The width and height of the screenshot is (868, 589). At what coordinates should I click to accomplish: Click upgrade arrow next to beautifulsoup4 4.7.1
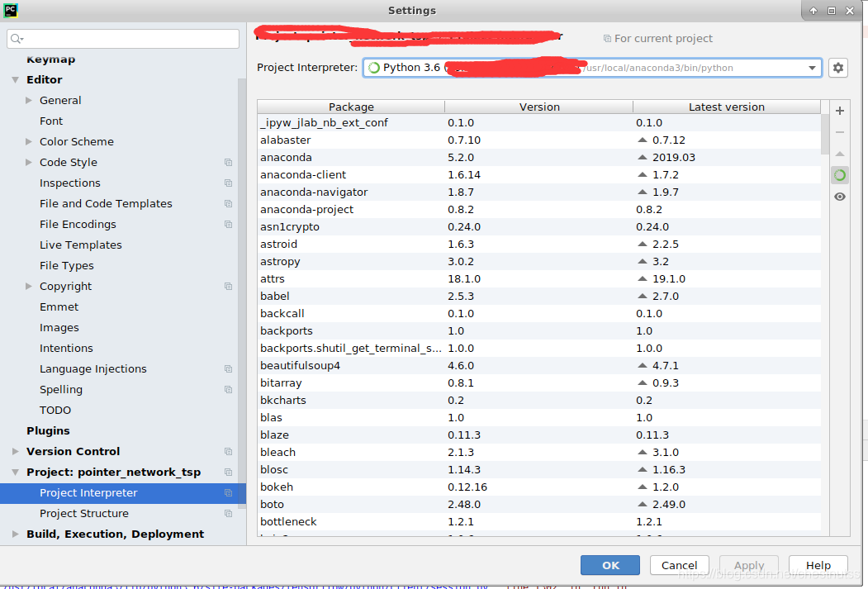click(643, 365)
